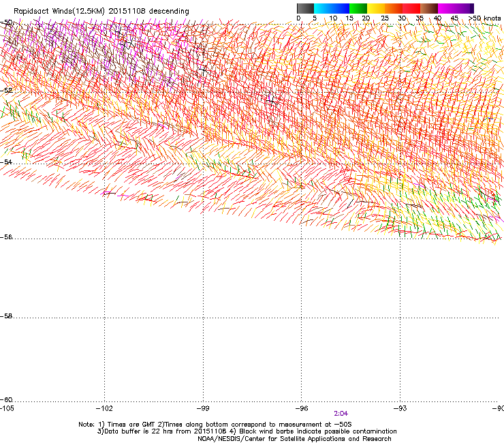Click the purple 2:04 swath time label
The height and width of the screenshot is (443, 504).
[341, 414]
